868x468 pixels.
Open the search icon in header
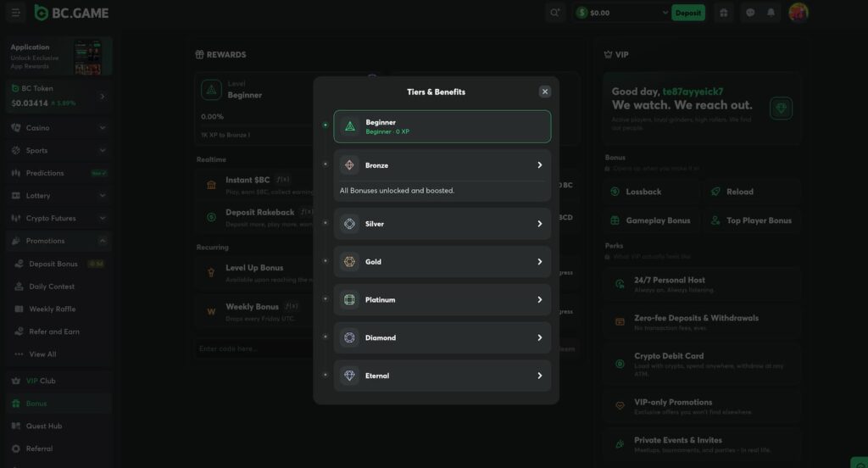(x=554, y=12)
